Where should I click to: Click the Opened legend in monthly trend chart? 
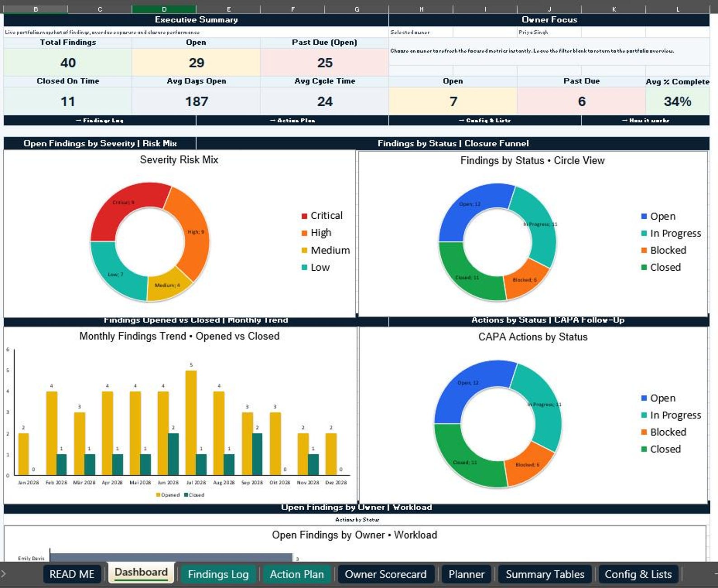tap(168, 495)
